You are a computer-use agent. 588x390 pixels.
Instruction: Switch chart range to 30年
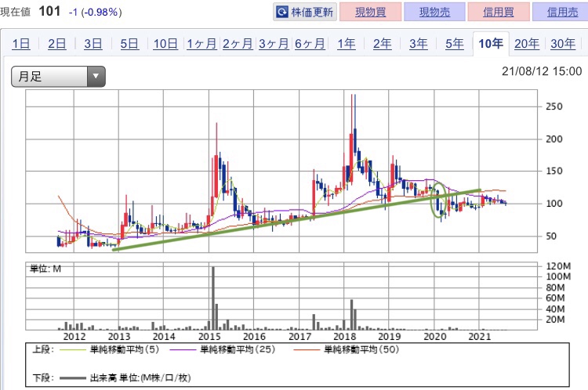click(x=563, y=44)
